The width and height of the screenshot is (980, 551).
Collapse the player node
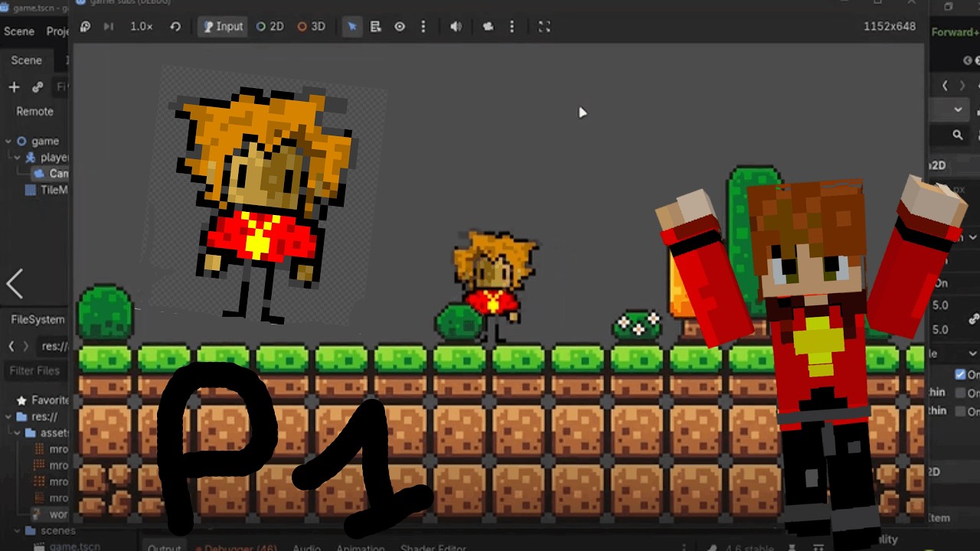pos(17,158)
